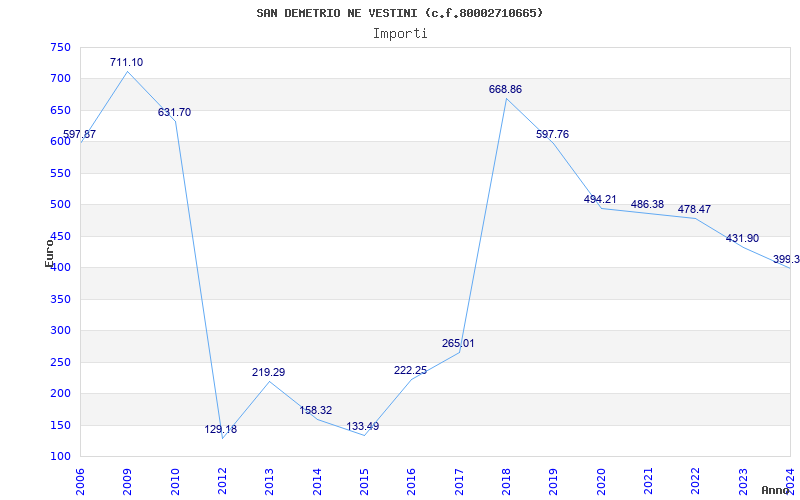Click x-axis year 2023
800x500 pixels.
click(743, 482)
